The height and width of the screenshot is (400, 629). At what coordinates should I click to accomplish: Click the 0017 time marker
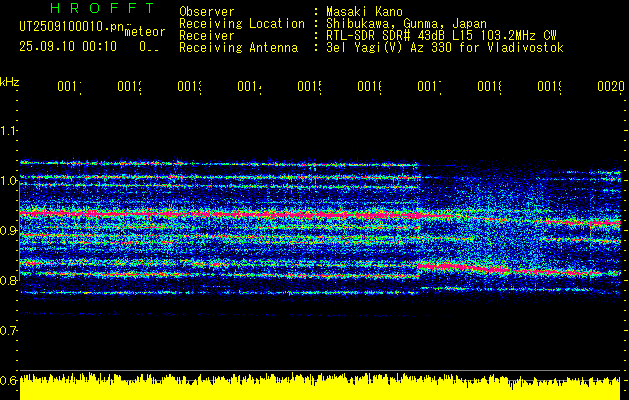429,86
